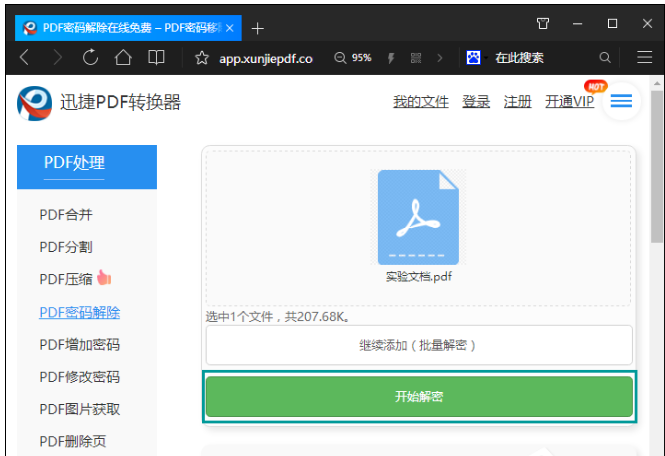Close the PDF密码解除 browser tab
Screen dimensions: 665x456
tap(230, 28)
